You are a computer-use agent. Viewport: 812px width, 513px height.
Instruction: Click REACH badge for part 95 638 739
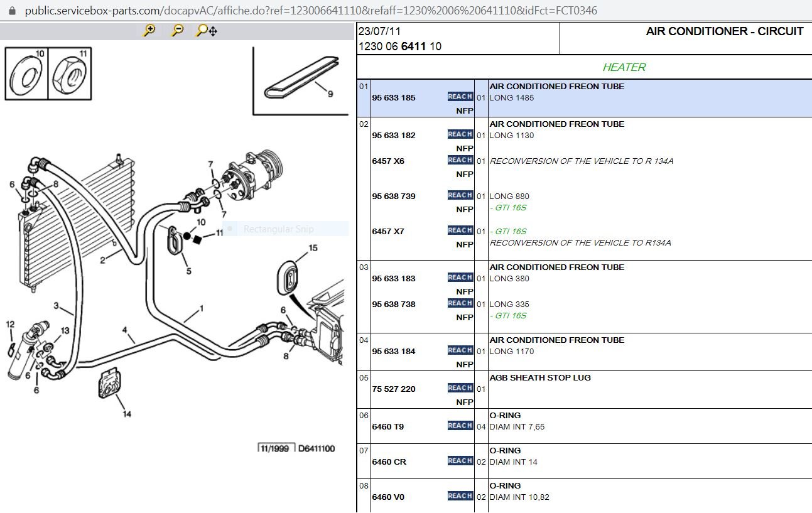point(460,195)
